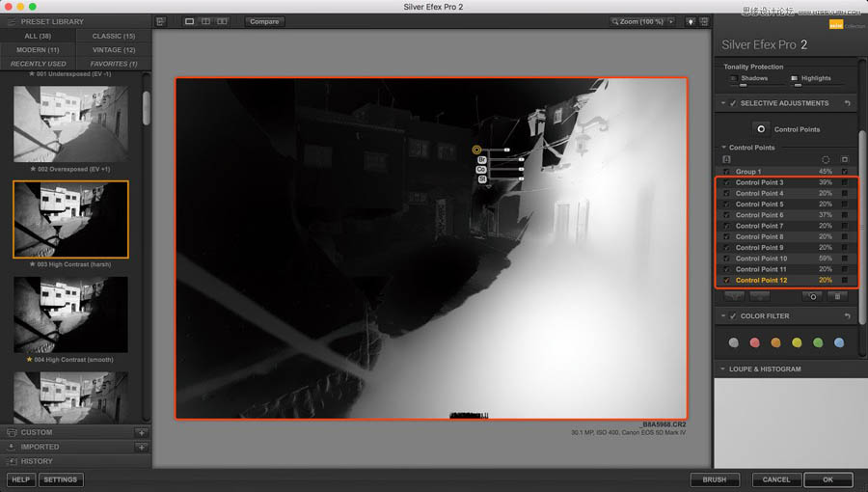This screenshot has width=868, height=492.
Task: Switch to single image view
Action: (x=189, y=21)
